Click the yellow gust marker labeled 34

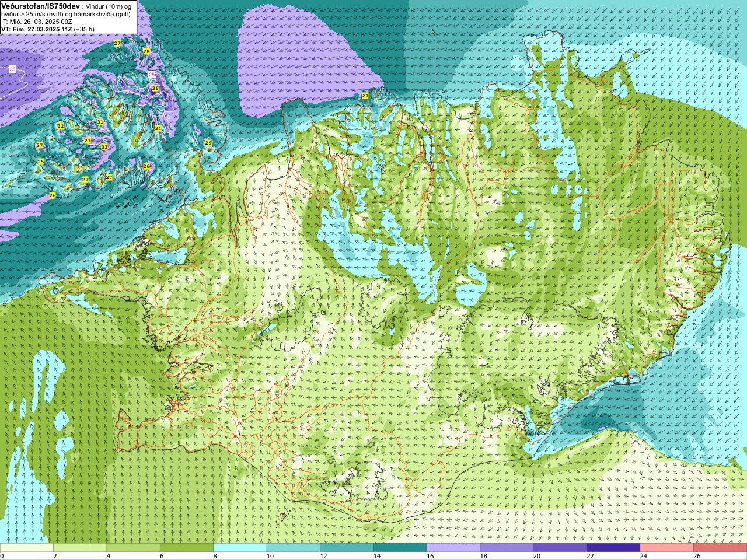click(158, 128)
